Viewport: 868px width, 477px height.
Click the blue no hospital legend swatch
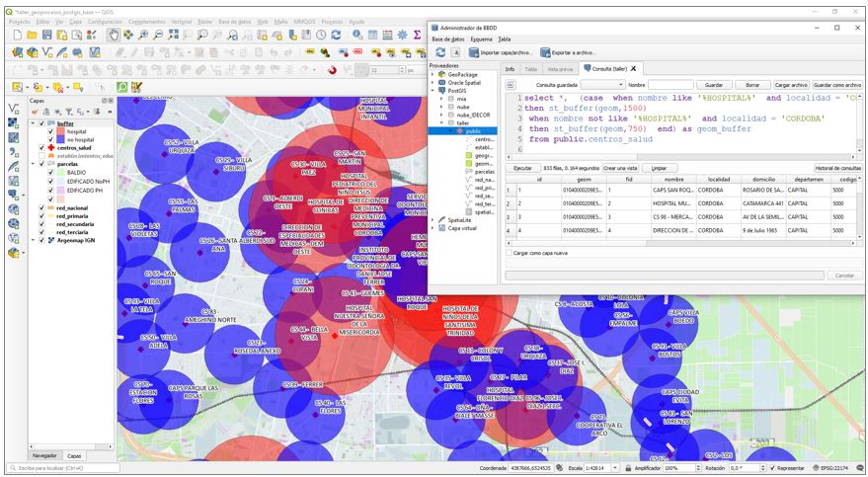(60, 140)
